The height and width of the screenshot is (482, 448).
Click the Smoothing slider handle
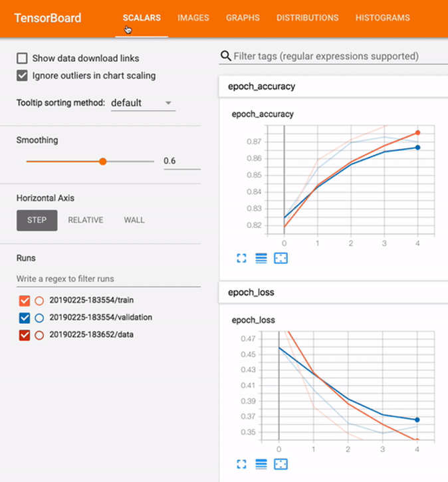click(103, 162)
